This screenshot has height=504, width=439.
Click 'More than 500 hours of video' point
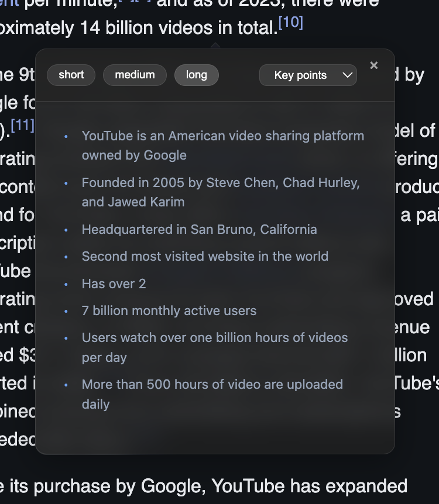tap(212, 394)
